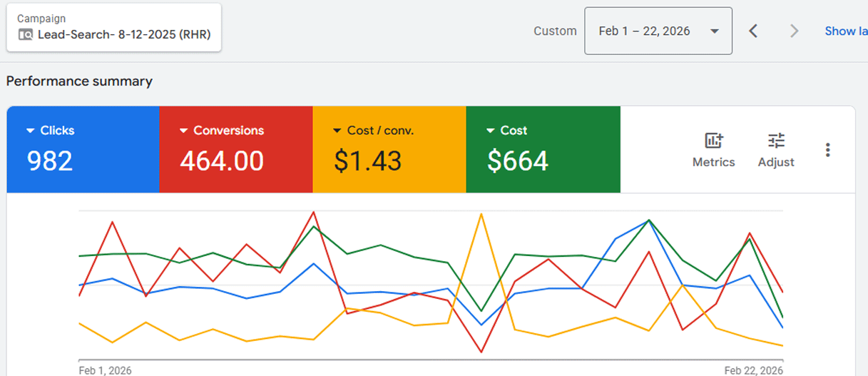Click the Adjust sliders icon
The height and width of the screenshot is (376, 868).
click(x=776, y=141)
